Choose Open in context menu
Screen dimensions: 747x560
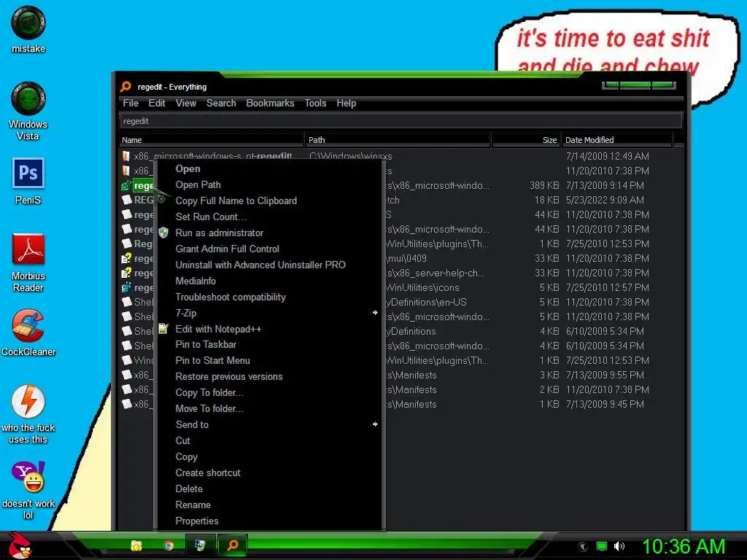(x=187, y=168)
